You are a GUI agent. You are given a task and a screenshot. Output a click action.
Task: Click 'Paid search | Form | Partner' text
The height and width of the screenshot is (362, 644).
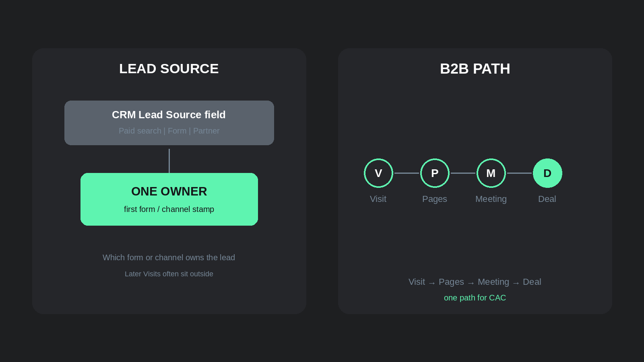pyautogui.click(x=169, y=131)
